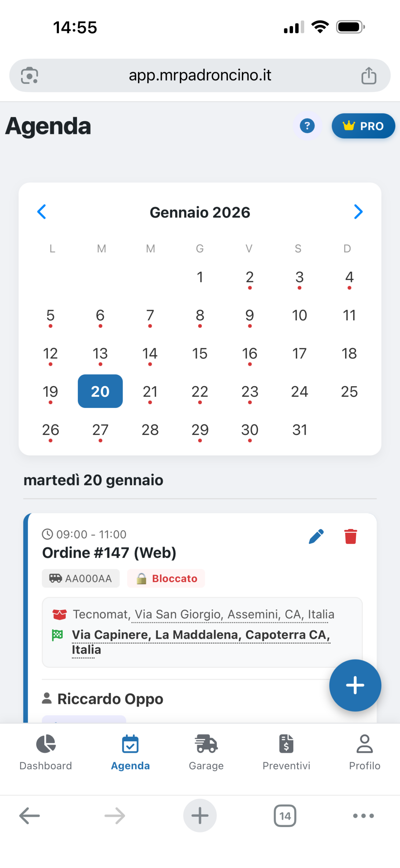The height and width of the screenshot is (868, 400).
Task: Open a new browser tab plus
Action: pyautogui.click(x=200, y=815)
